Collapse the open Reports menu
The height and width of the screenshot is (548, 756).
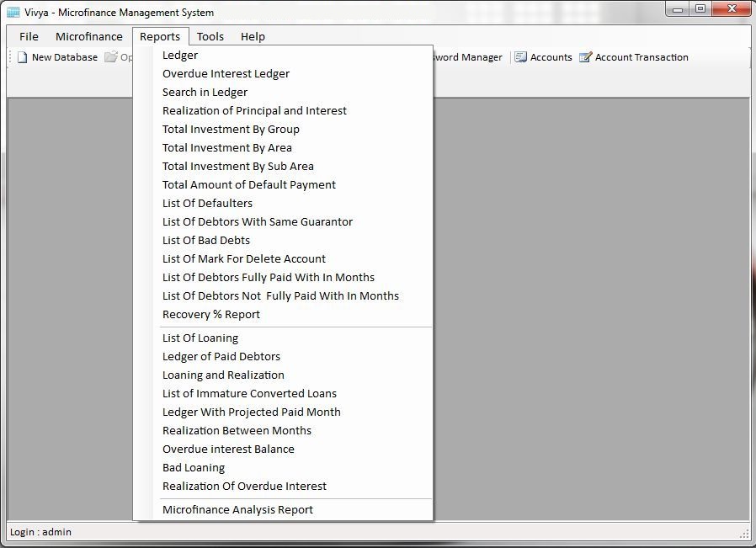click(160, 36)
